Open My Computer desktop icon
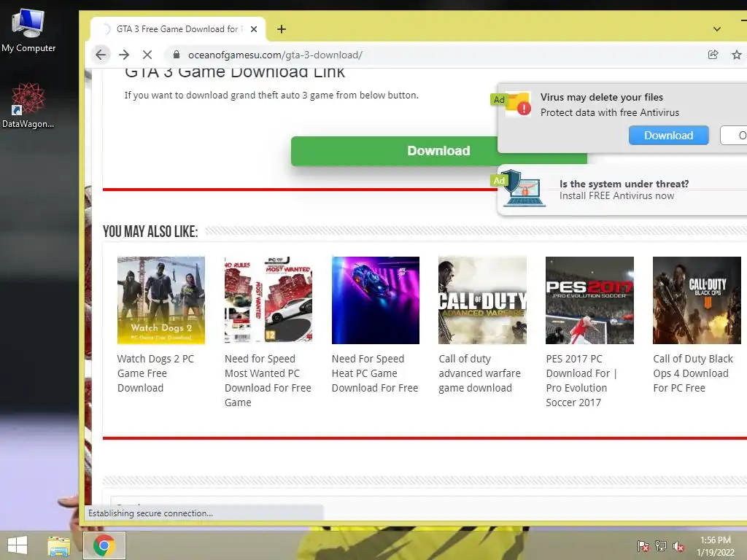 [x=28, y=30]
